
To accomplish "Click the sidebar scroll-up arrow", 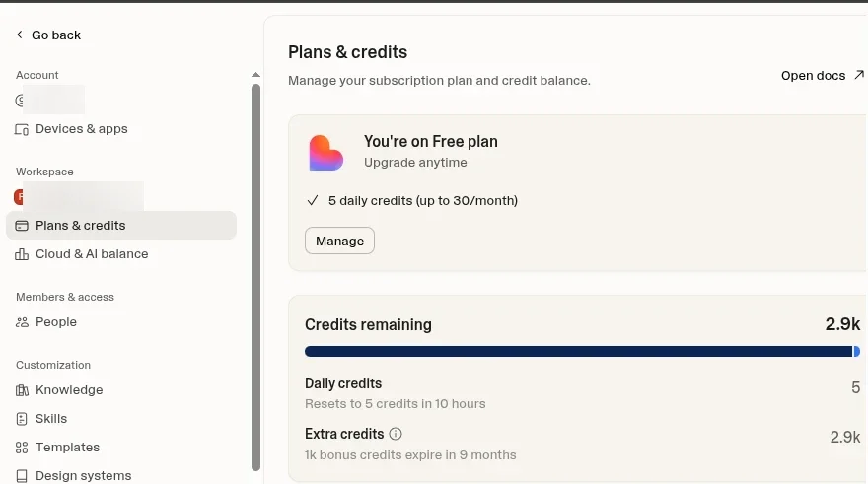I will [255, 75].
